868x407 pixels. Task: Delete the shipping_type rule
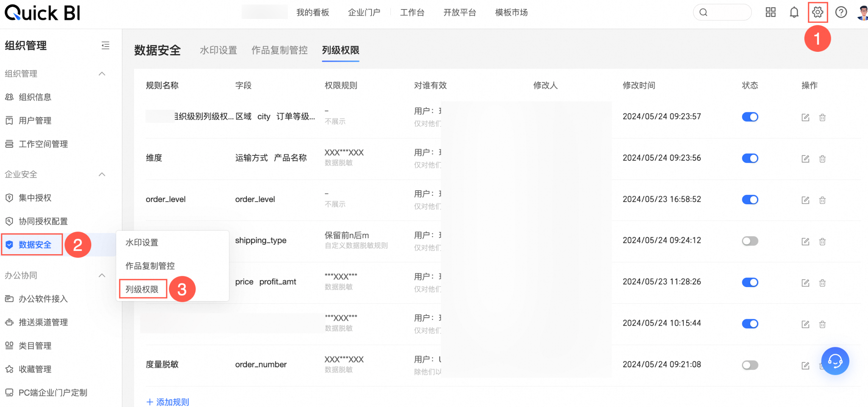[x=823, y=241]
